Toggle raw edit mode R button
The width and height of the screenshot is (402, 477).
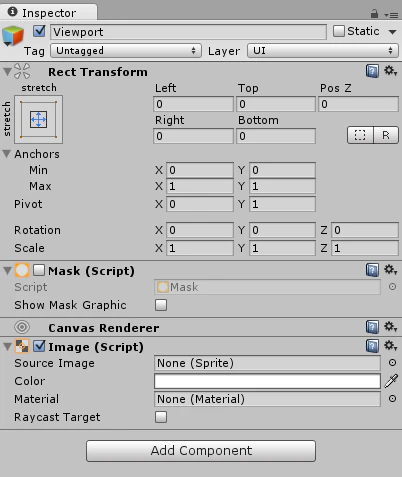tap(386, 135)
